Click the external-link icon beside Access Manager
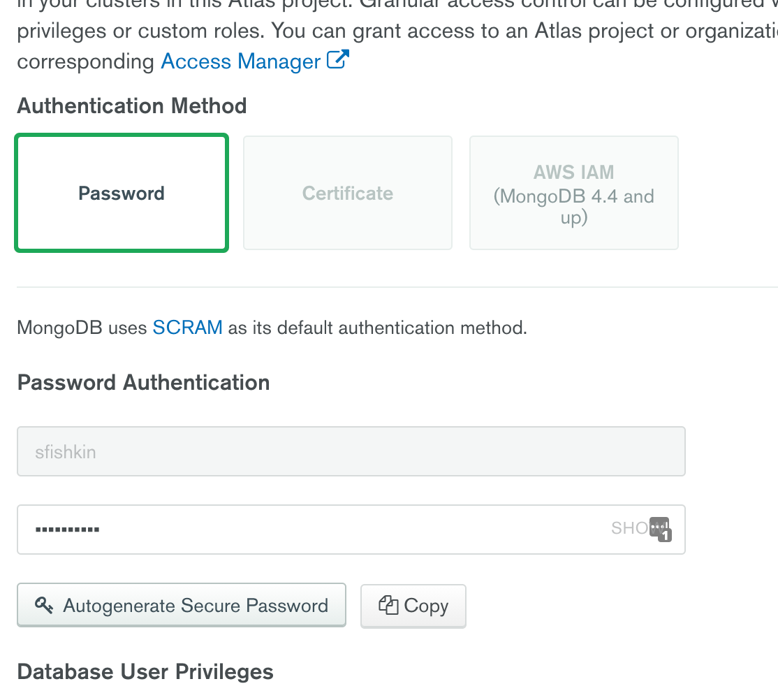 [337, 60]
